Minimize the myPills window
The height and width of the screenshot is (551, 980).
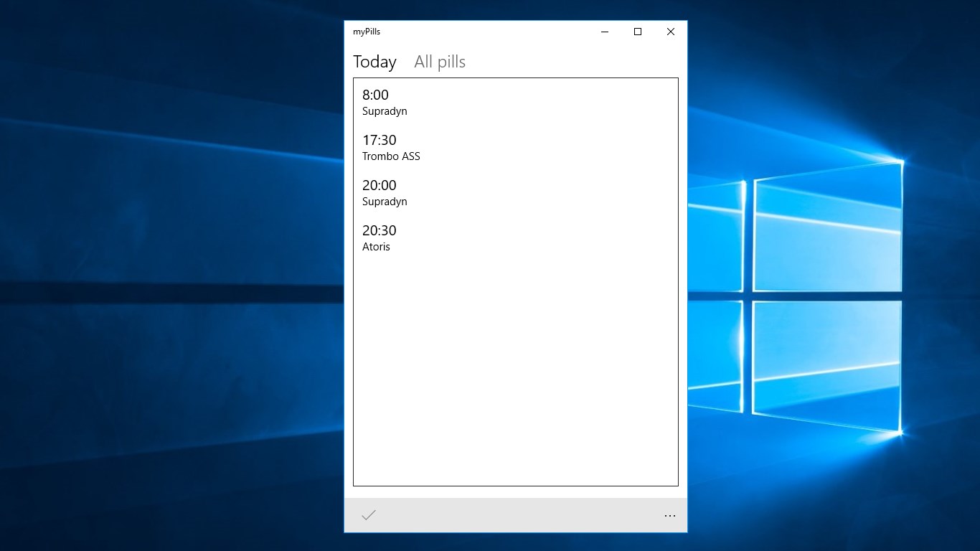click(604, 32)
